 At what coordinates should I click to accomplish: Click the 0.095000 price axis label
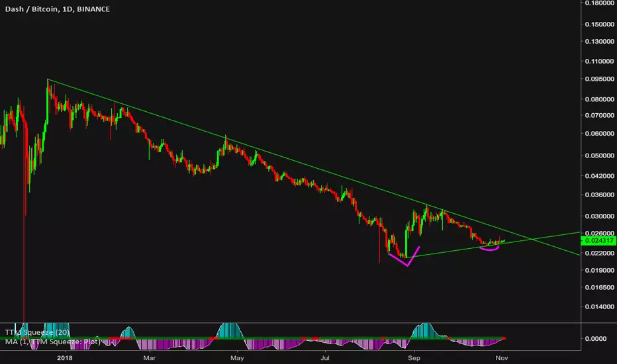pos(599,79)
